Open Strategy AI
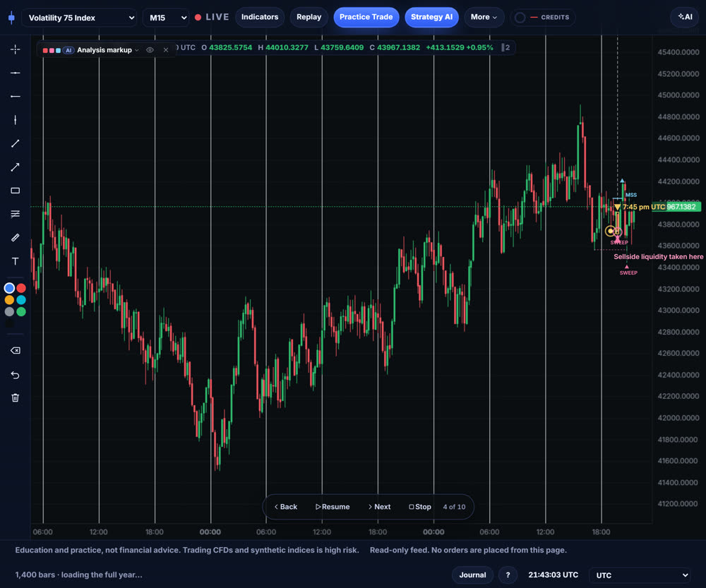This screenshot has width=706, height=588. (x=431, y=17)
